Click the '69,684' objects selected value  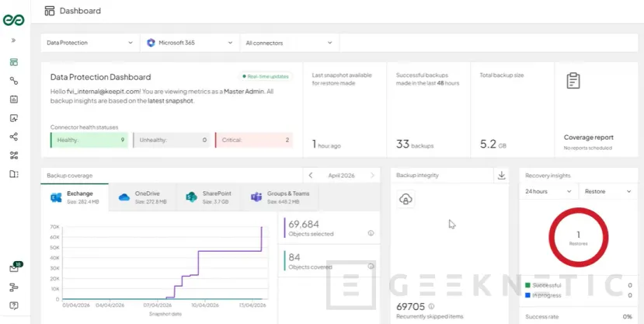(x=304, y=225)
